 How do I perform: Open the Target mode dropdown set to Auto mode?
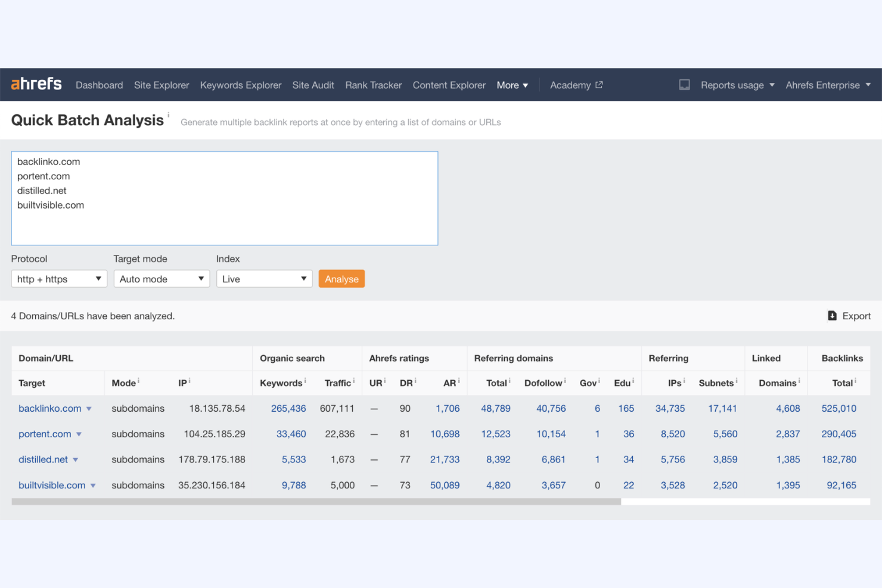tap(162, 279)
